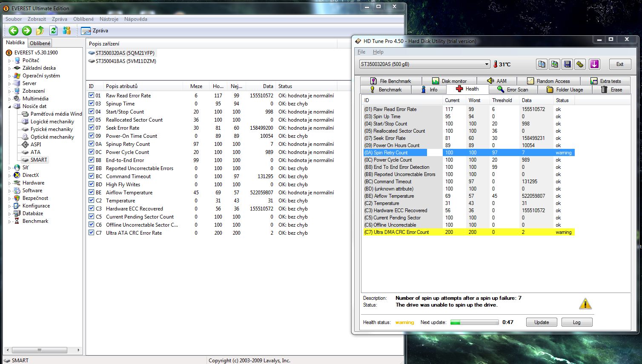The image size is (642, 364).
Task: Click the folder up-level icon in EVEREST toolbar
Action: pos(40,31)
